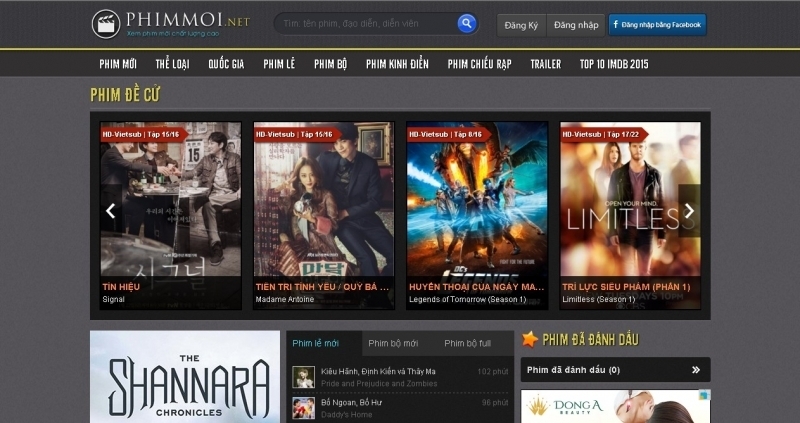The image size is (800, 423).
Task: Switch to the Phim bộ mới tab
Action: (391, 344)
